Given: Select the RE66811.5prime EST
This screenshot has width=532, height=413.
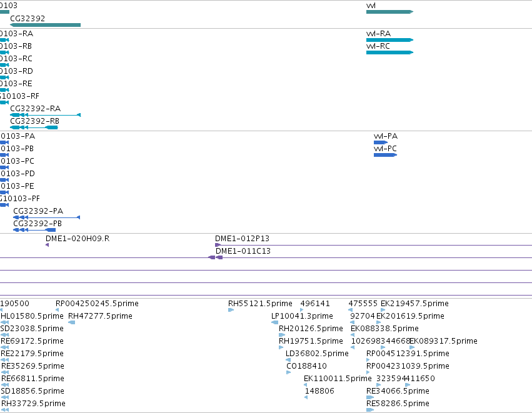Looking at the screenshot, I should (5, 385).
